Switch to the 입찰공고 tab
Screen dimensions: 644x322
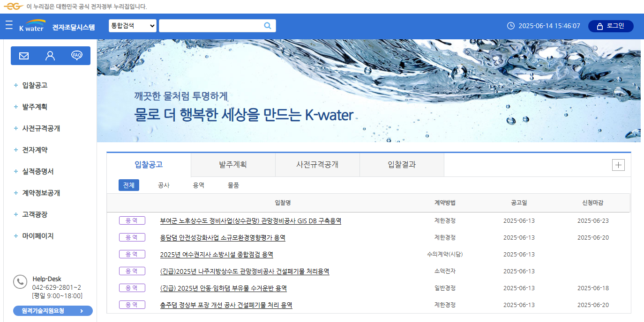149,165
